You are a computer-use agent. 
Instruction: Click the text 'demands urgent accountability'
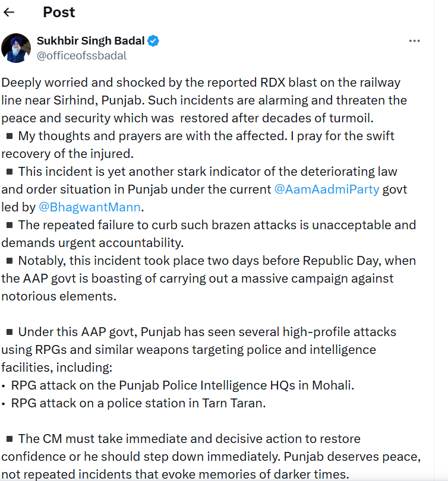pyautogui.click(x=92, y=243)
